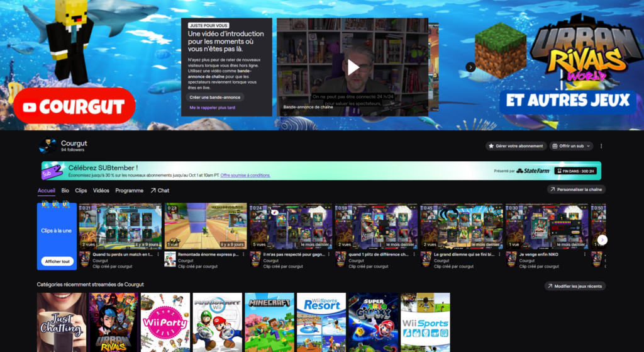Open clip Le grand dilemne thumbnail
This screenshot has width=644, height=352.
click(x=462, y=226)
